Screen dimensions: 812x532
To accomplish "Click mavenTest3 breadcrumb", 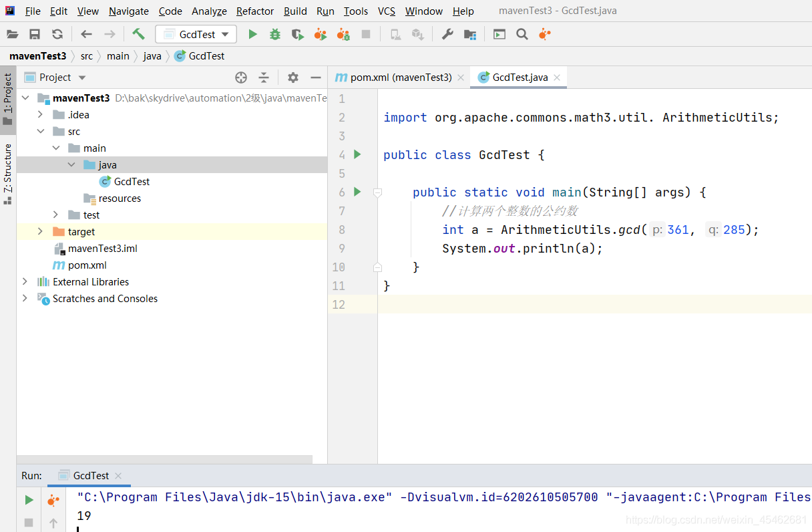I will pyautogui.click(x=38, y=56).
